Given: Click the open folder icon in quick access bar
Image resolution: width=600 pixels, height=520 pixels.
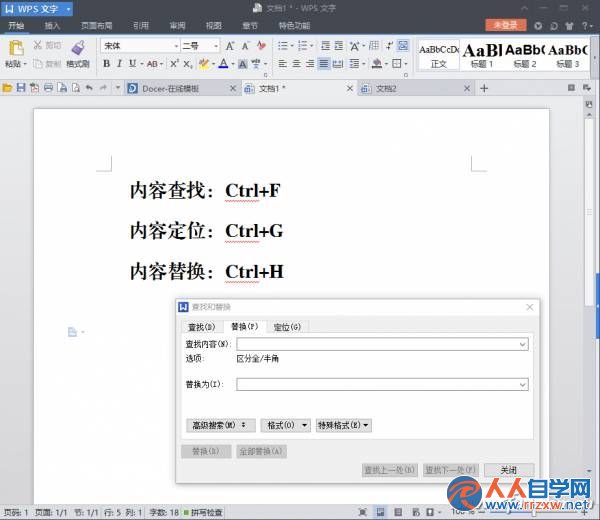Looking at the screenshot, I should (7, 88).
